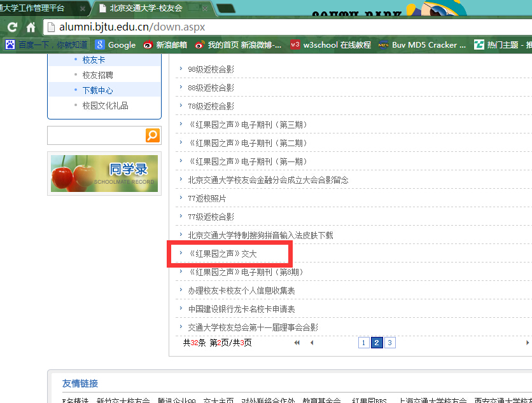532x403 pixels.
Task: Open 同学录 Schoolmate Record banner
Action: (x=104, y=174)
